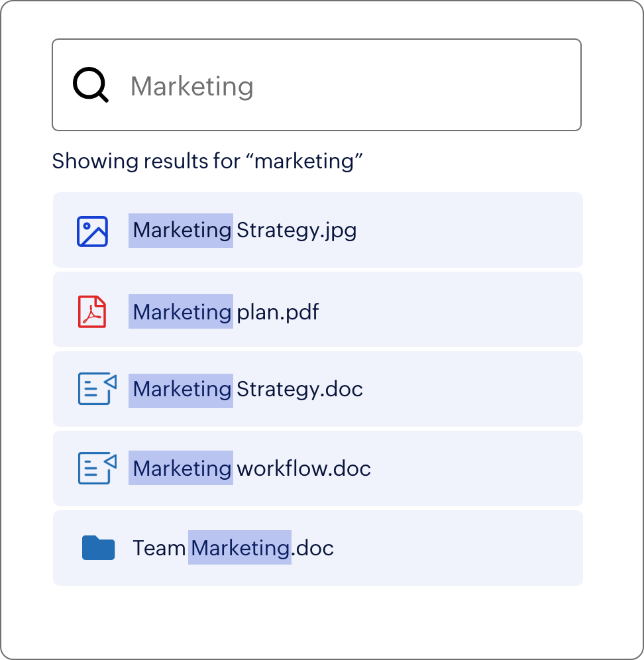The width and height of the screenshot is (644, 660).
Task: Click the magnifying glass search icon
Action: pos(91,85)
